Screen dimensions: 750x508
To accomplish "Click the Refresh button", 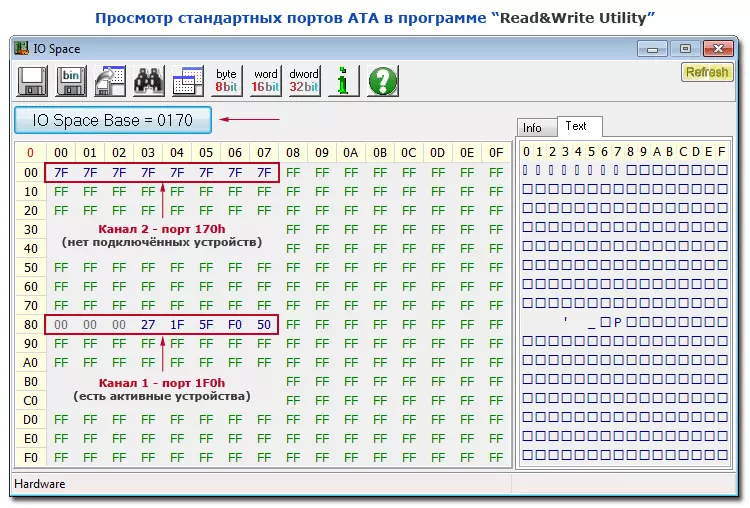I will point(707,72).
